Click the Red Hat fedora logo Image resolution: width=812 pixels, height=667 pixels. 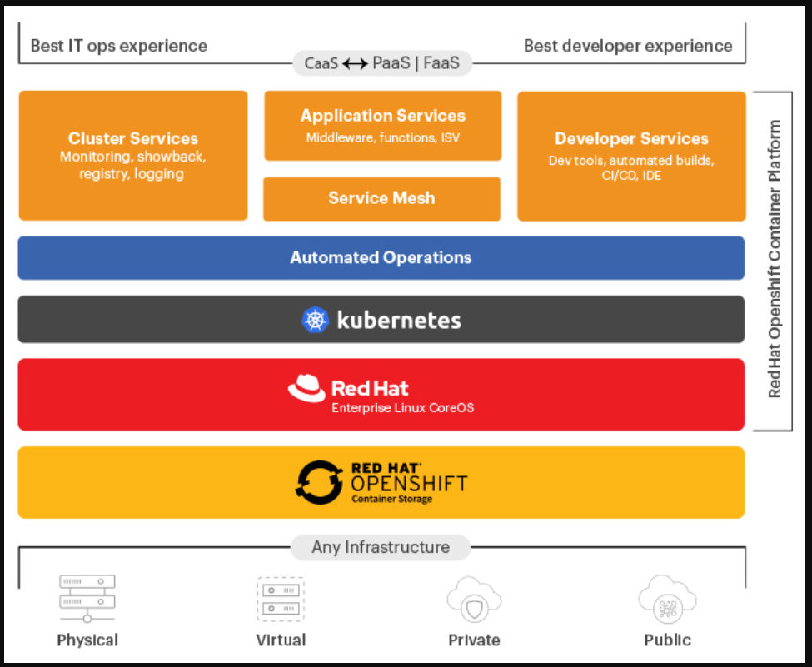(306, 389)
